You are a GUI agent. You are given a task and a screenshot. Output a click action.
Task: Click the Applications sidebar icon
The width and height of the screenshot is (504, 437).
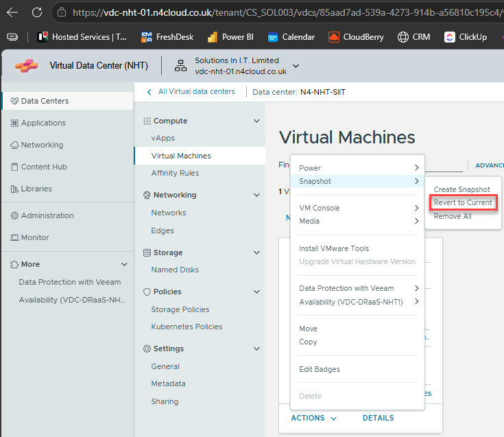pos(14,123)
